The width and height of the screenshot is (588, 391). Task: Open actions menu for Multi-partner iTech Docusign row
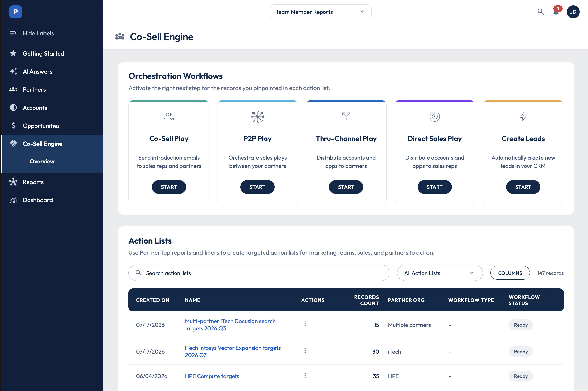tap(305, 324)
